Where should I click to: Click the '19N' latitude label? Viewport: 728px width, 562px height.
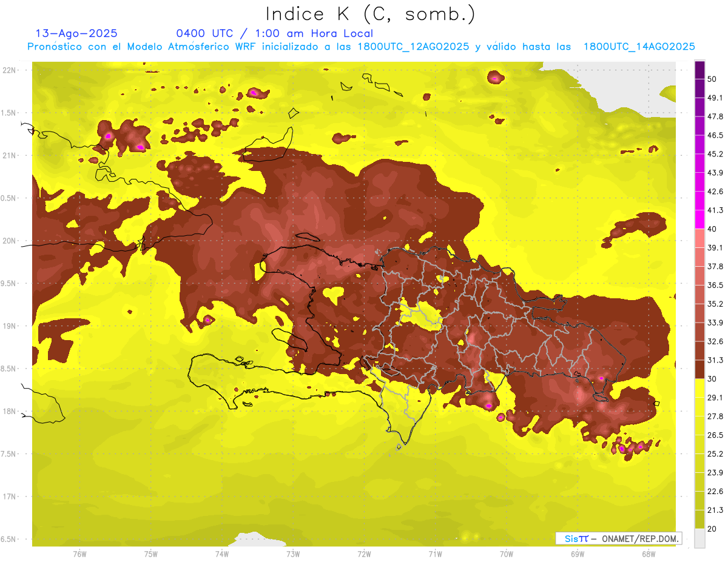9,326
